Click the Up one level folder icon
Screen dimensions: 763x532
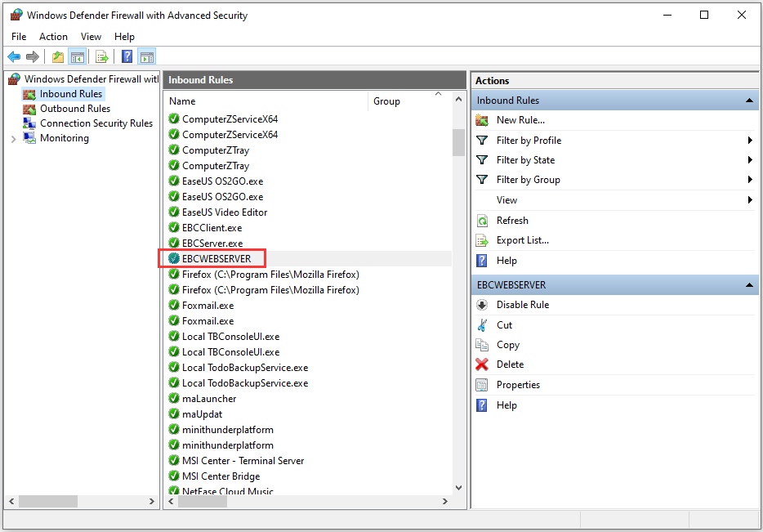coord(58,57)
